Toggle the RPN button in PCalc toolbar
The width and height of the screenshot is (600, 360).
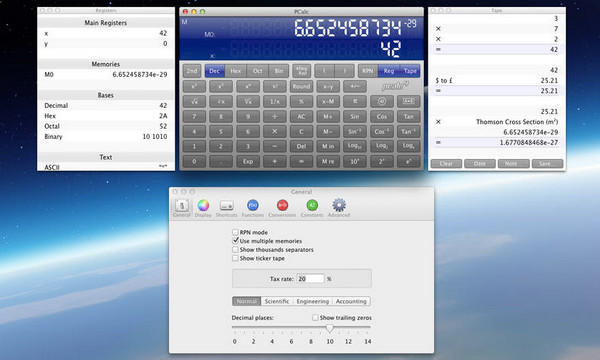tap(368, 71)
